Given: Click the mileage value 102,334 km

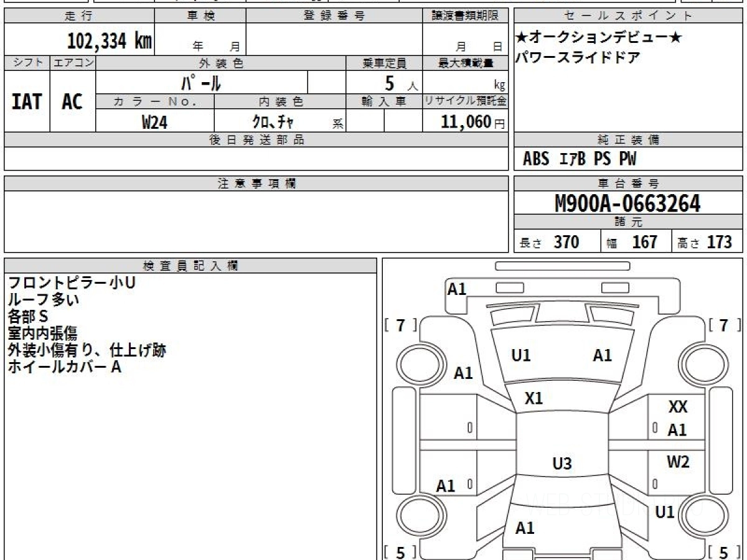Looking at the screenshot, I should point(110,41).
